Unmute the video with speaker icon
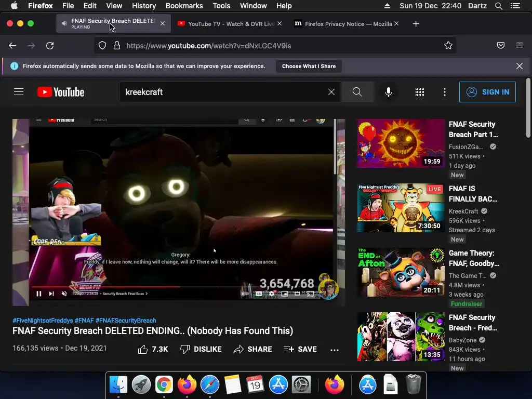 [x=64, y=294]
